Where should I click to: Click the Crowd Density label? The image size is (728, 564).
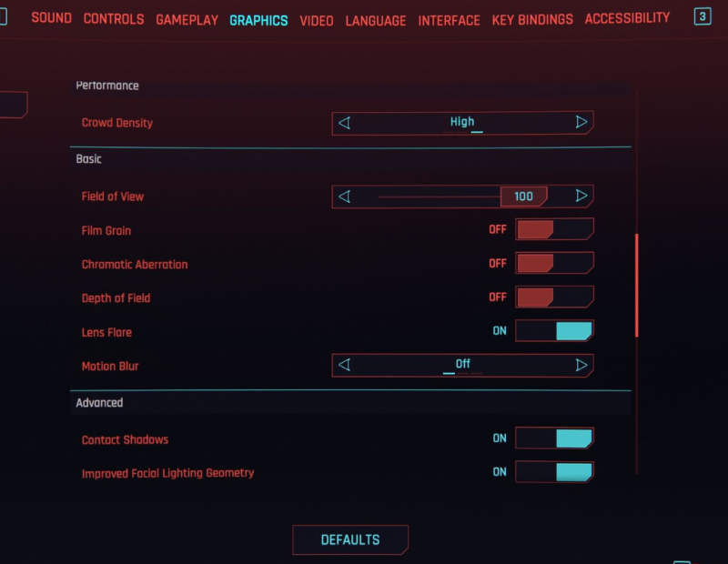[117, 123]
